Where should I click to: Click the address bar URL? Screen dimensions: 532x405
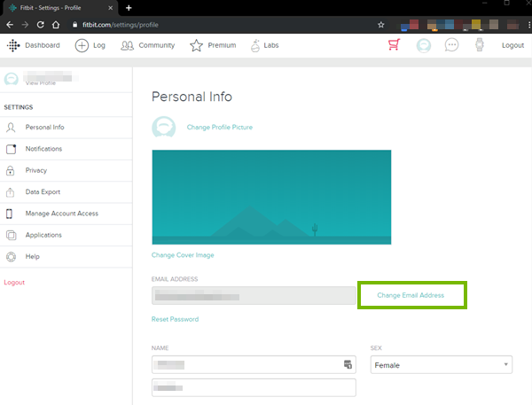click(x=121, y=25)
